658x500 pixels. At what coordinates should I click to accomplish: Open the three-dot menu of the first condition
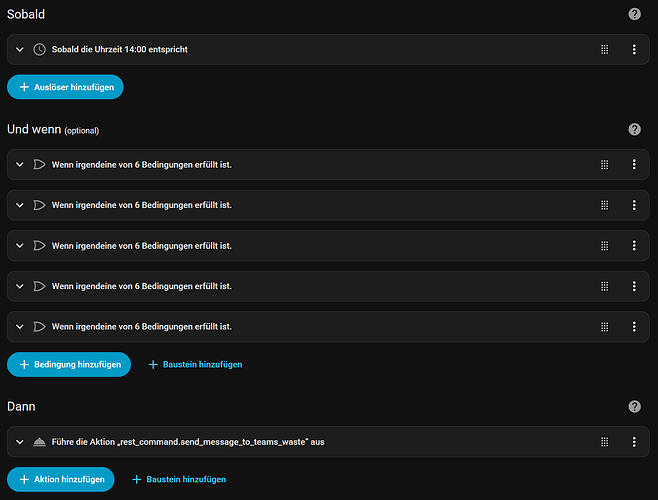point(634,165)
